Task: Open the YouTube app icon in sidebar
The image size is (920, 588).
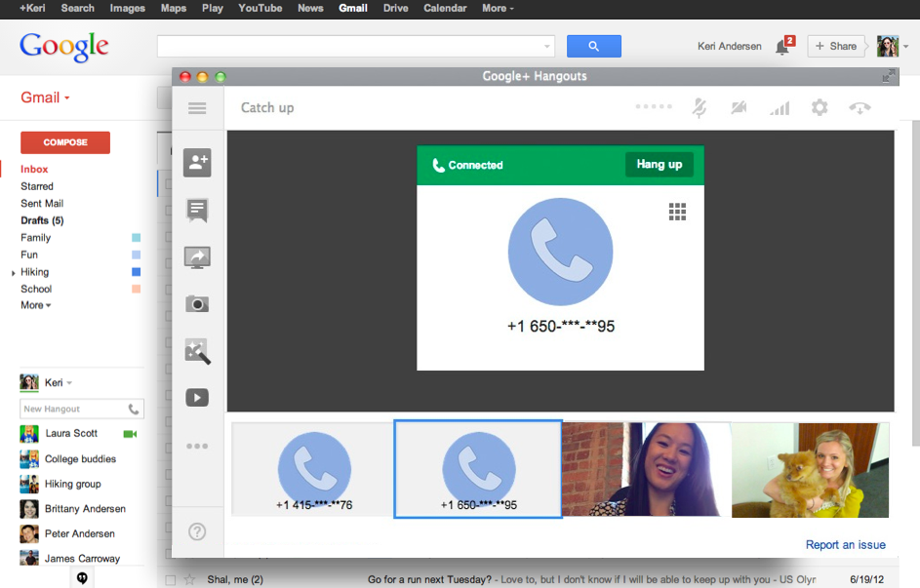Action: pos(197,398)
